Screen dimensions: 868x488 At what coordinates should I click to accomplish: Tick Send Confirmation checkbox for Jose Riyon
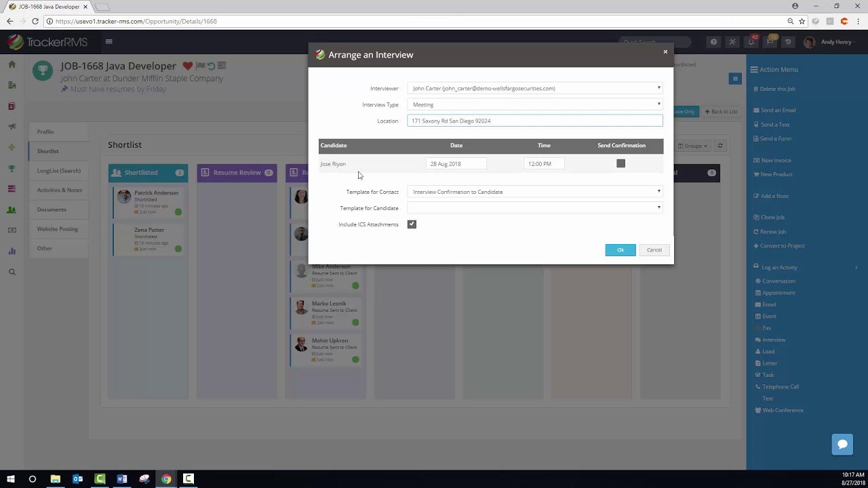tap(620, 163)
